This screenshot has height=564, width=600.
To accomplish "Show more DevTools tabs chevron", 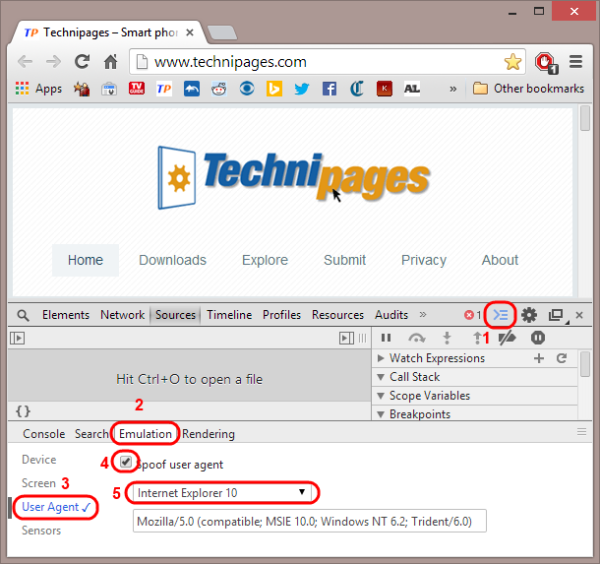I will (423, 315).
